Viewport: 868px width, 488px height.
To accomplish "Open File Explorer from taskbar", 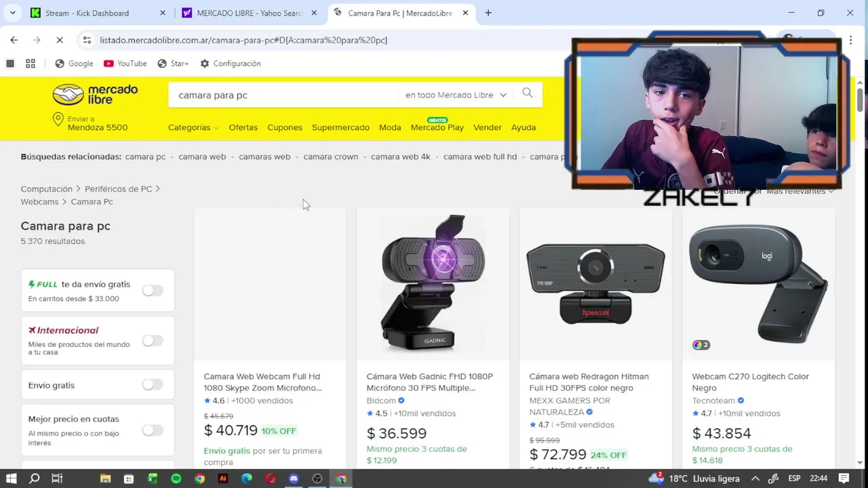I will pyautogui.click(x=105, y=479).
